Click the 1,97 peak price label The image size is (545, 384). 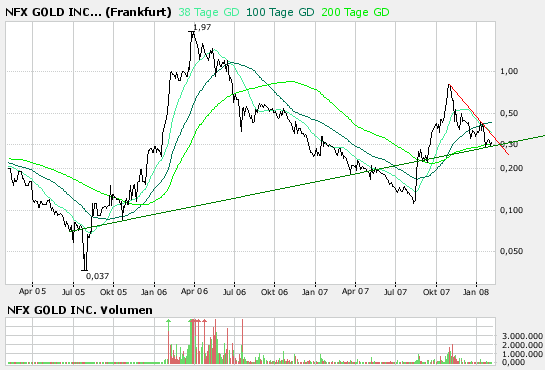click(202, 27)
